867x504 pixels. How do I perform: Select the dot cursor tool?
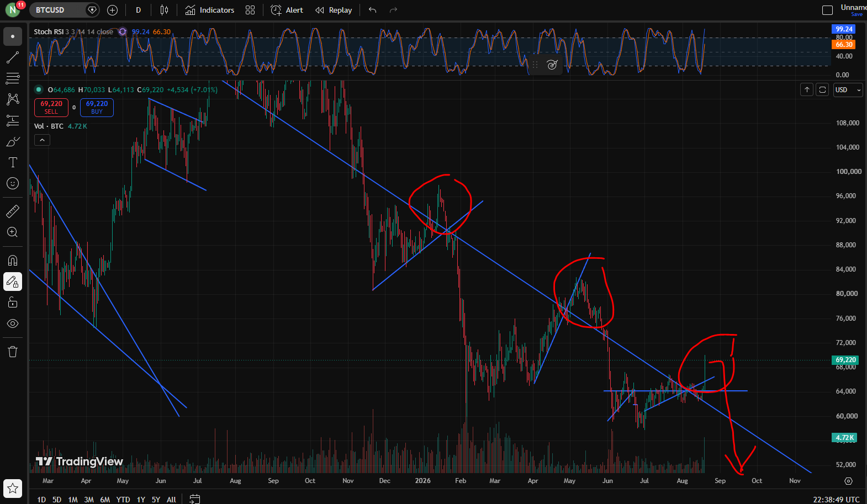(x=13, y=36)
